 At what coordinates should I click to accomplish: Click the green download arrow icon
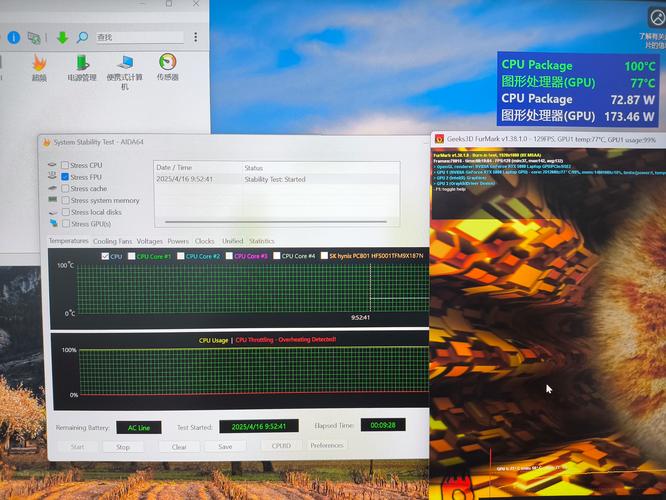pyautogui.click(x=62, y=37)
